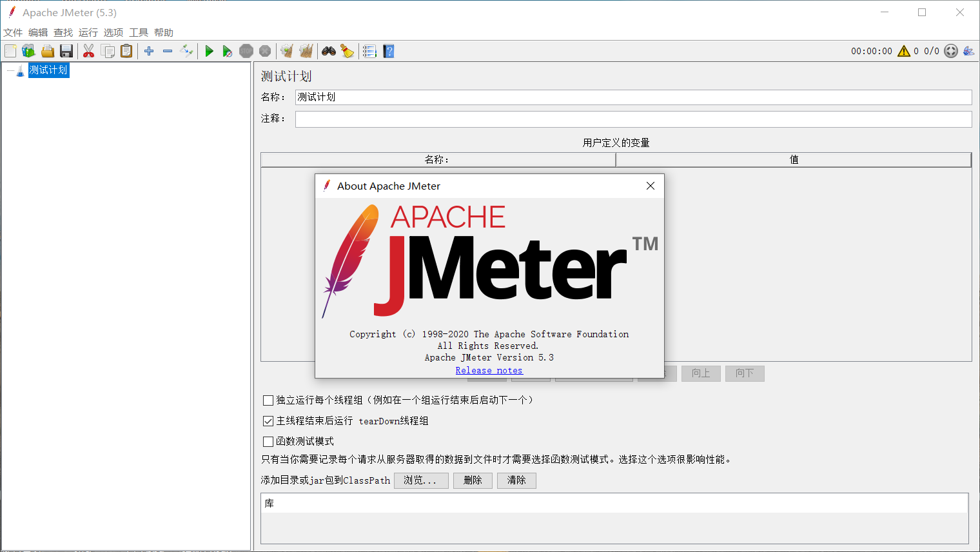Viewport: 980px width, 552px height.
Task: Click the grey Shutdown X icon
Action: (x=265, y=51)
